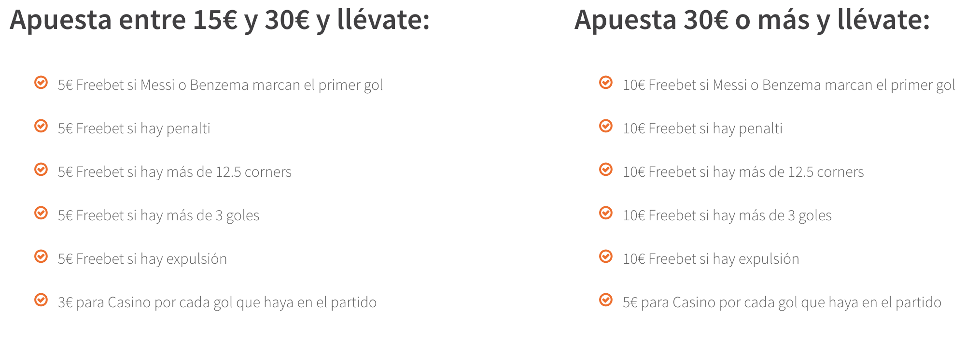Click checkmark icon beside 5€ Messi Benzema freebet
The height and width of the screenshot is (343, 980).
click(41, 83)
